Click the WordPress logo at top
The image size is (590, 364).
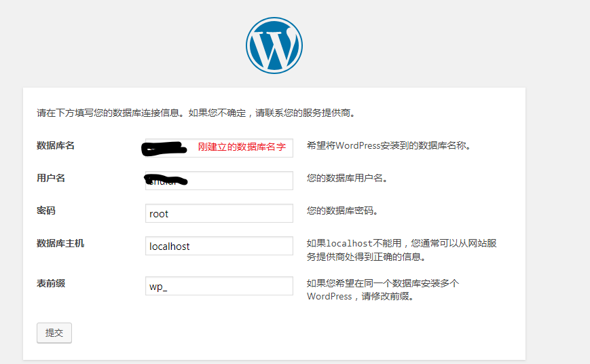click(274, 45)
